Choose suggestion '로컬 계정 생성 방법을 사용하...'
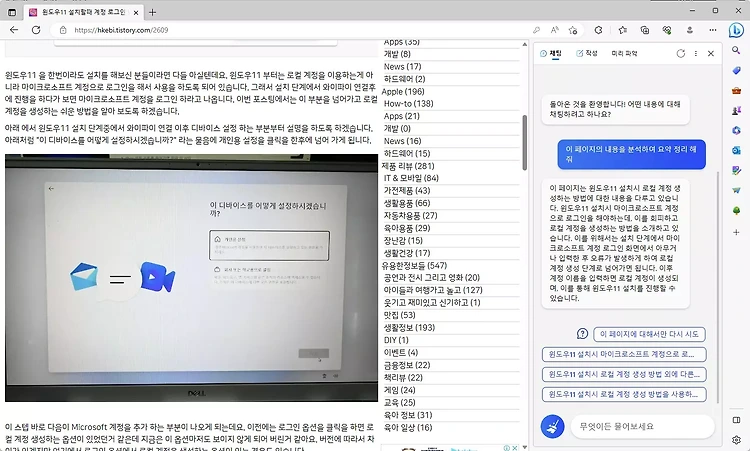The image size is (750, 451). (624, 395)
